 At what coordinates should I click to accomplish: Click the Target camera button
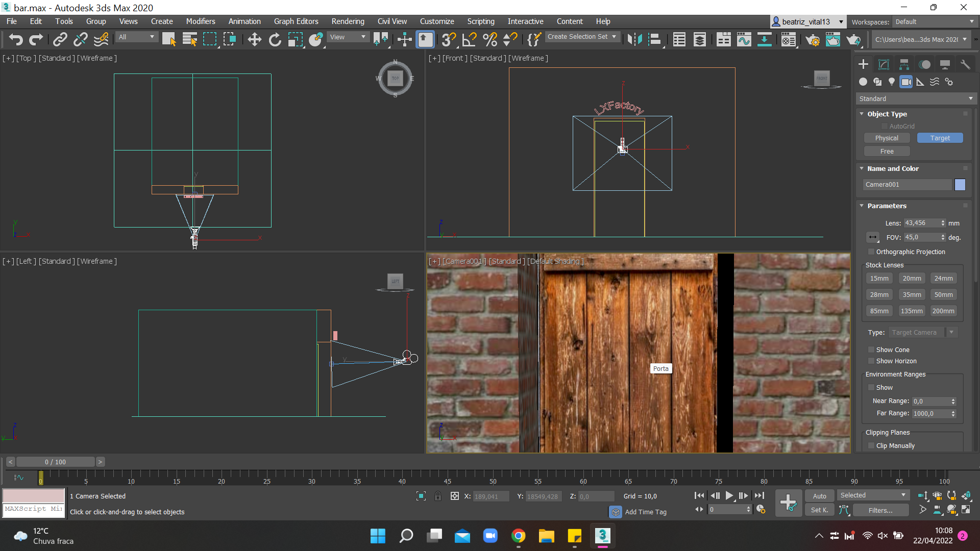(939, 138)
